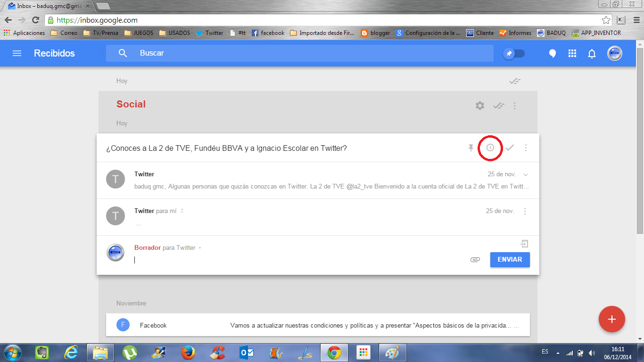Open the notifications bell

592,54
